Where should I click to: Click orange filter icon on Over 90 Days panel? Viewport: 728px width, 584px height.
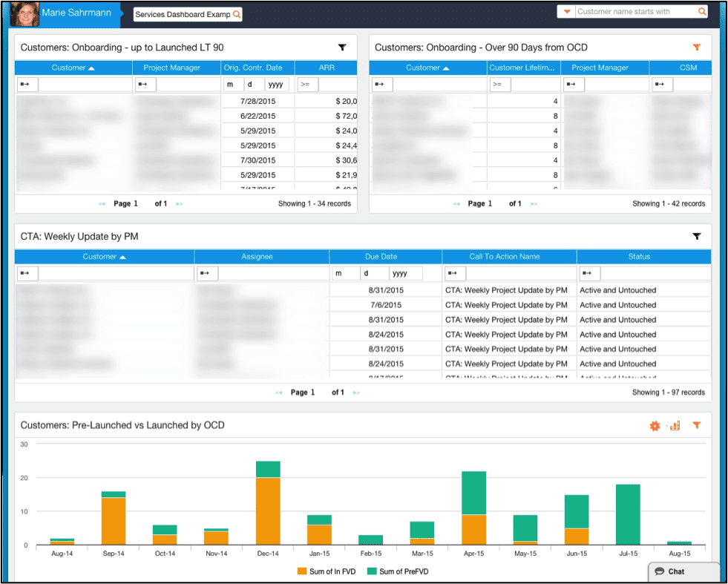click(x=696, y=47)
